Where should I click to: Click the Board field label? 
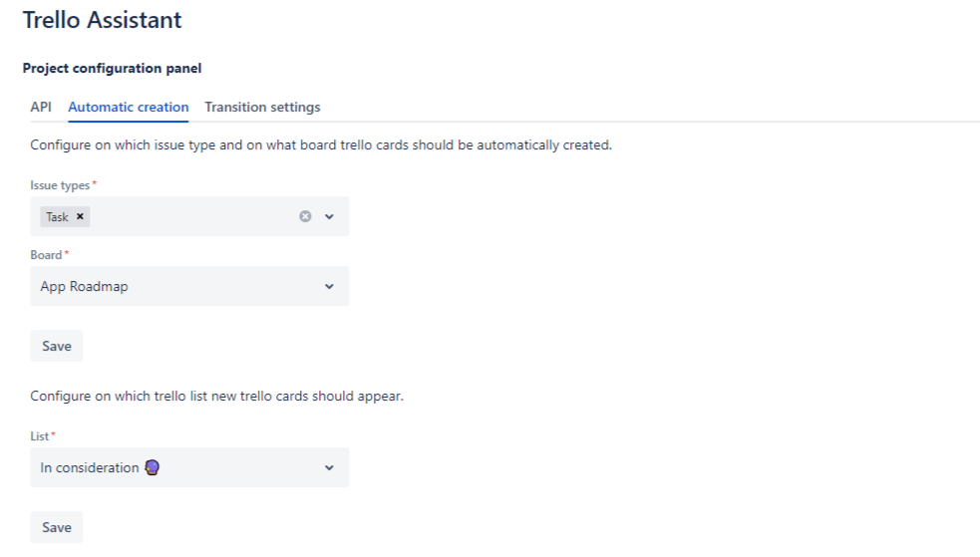47,255
